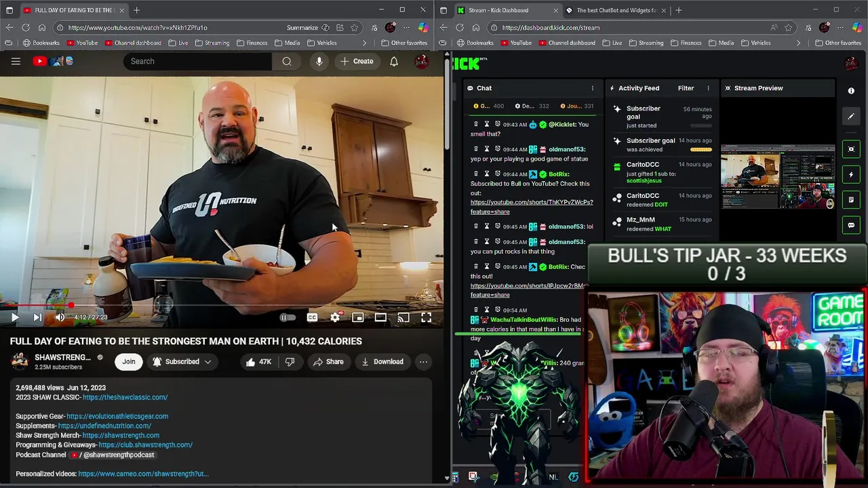The height and width of the screenshot is (488, 868).
Task: Click the YouTube search magnifier button
Action: [287, 61]
